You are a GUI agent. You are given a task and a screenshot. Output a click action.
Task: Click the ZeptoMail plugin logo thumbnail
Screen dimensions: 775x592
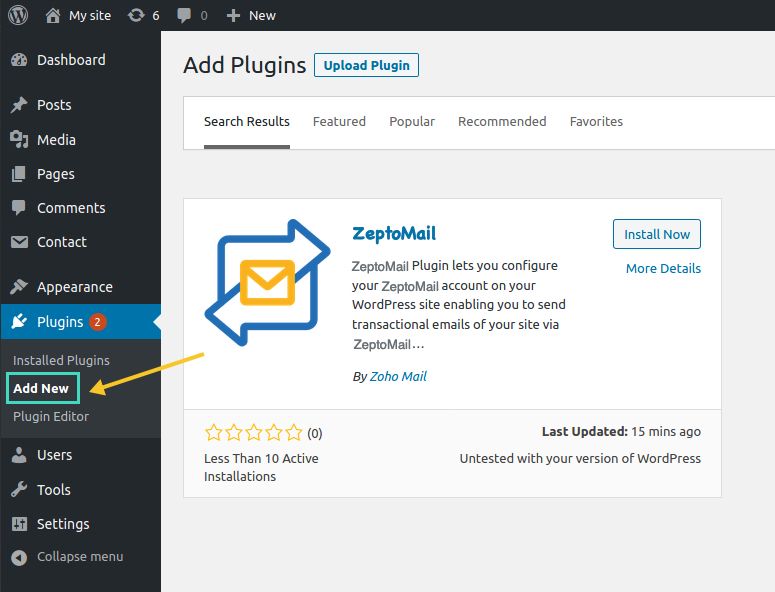tap(267, 283)
